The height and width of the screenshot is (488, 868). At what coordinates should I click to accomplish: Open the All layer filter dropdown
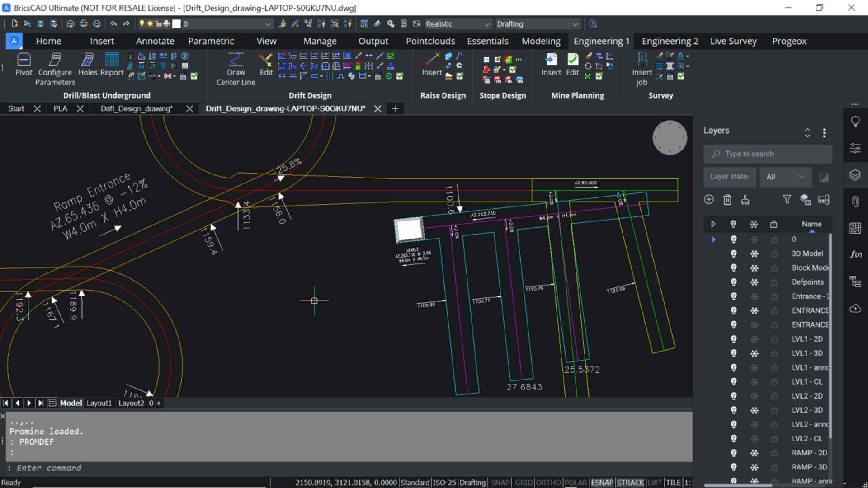coord(786,177)
